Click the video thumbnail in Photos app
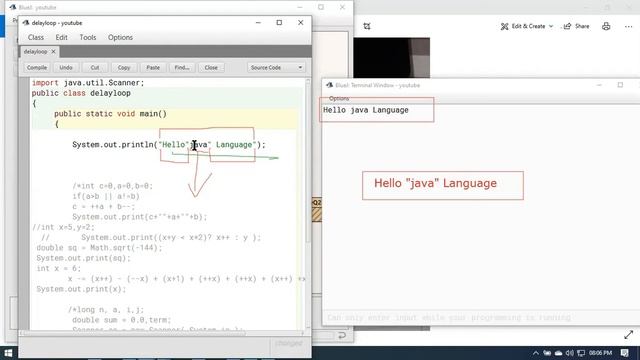The image size is (640, 360). [391, 58]
